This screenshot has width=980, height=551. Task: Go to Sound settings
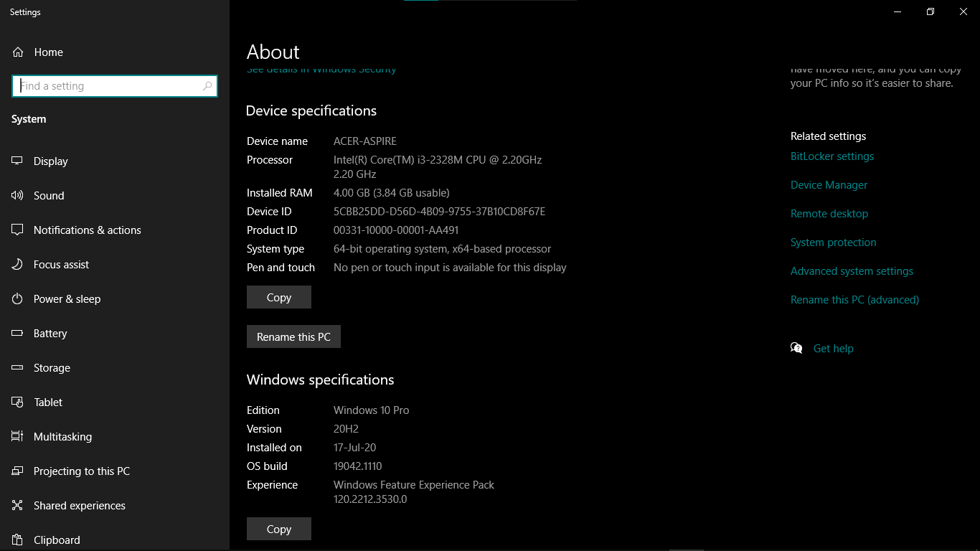tap(115, 195)
